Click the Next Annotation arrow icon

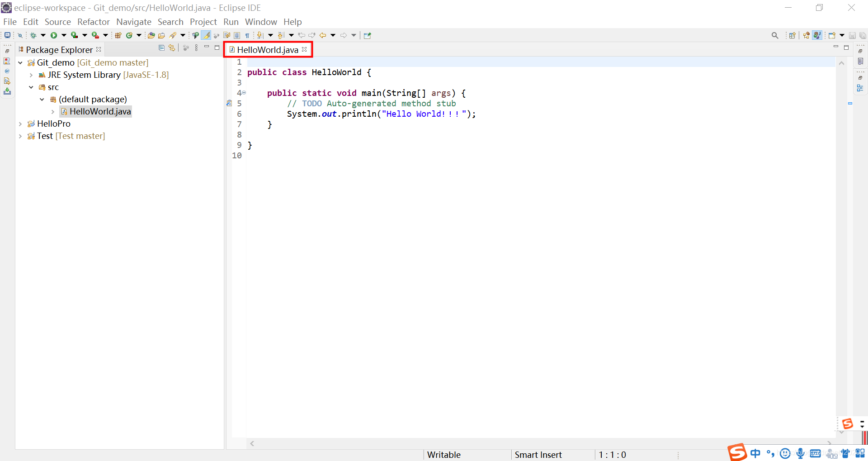[x=260, y=35]
